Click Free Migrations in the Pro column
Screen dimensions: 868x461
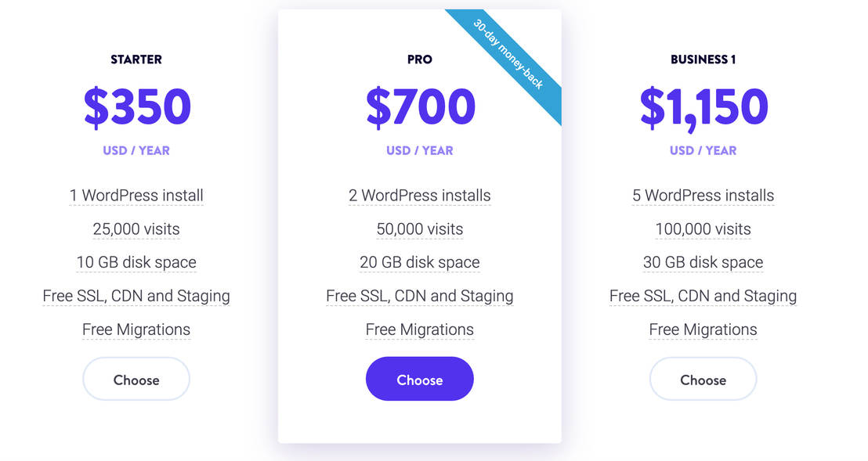pyautogui.click(x=419, y=330)
